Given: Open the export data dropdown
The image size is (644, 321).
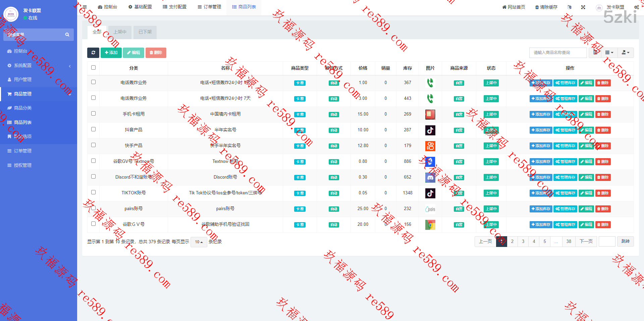Looking at the screenshot, I should (x=626, y=53).
